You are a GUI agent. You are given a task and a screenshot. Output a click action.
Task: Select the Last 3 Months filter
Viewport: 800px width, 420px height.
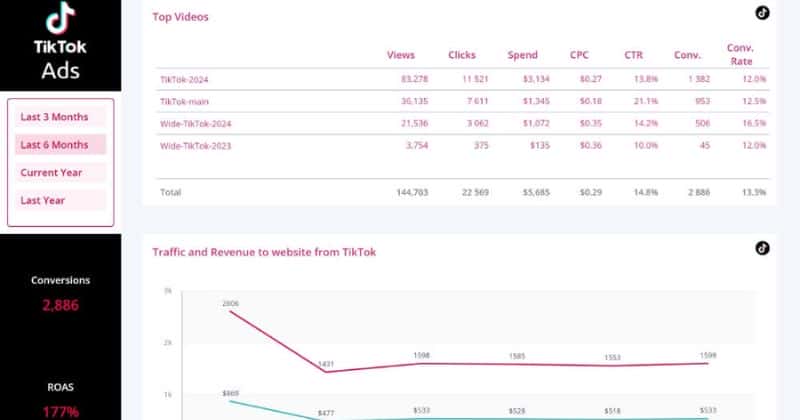(60, 117)
